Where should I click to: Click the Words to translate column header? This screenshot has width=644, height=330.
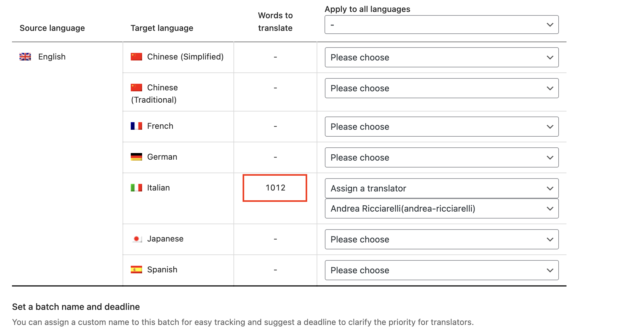275,22
